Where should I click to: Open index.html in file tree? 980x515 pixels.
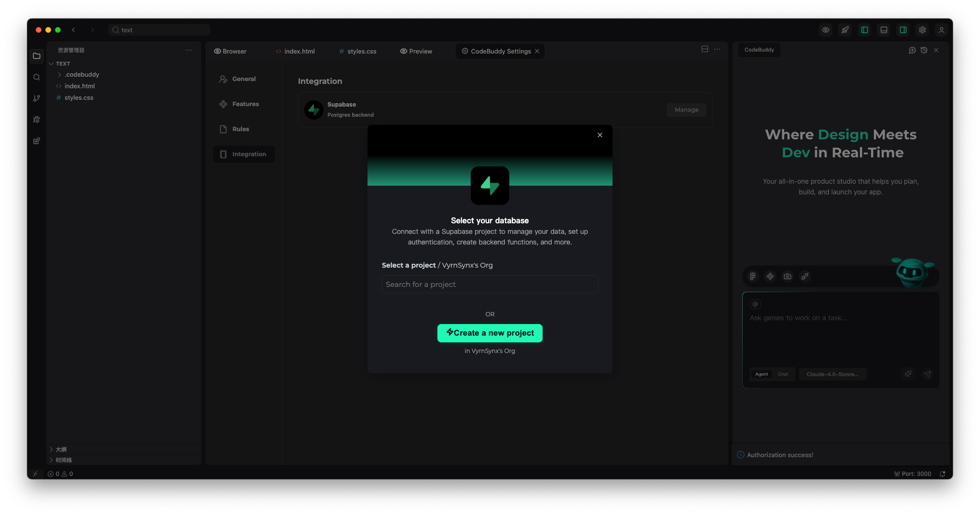[x=80, y=86]
